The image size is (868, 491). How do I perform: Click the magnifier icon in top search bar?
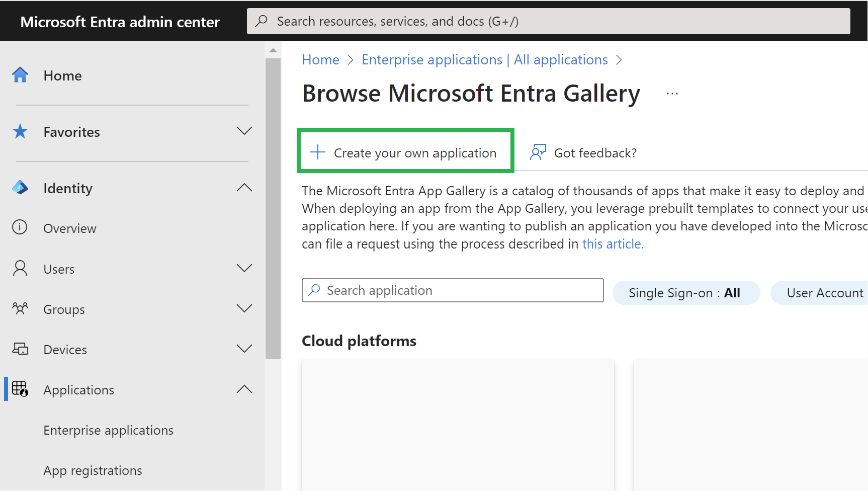[262, 21]
